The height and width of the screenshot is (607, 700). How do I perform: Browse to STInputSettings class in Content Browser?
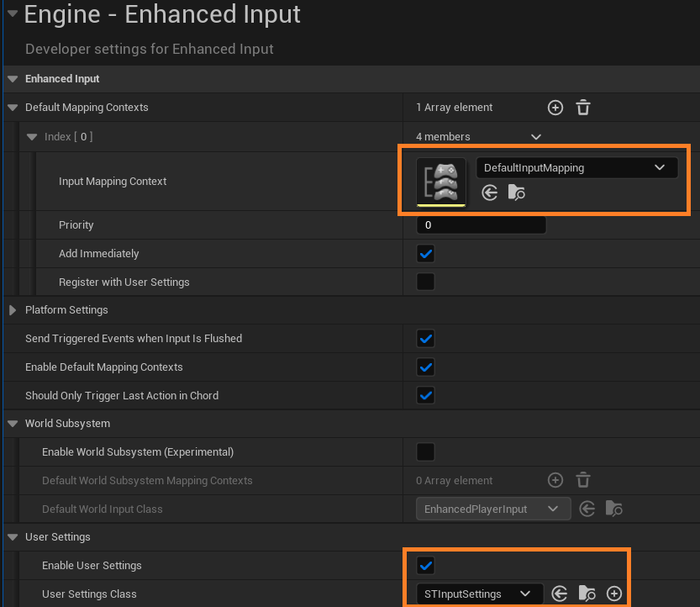[x=587, y=594]
